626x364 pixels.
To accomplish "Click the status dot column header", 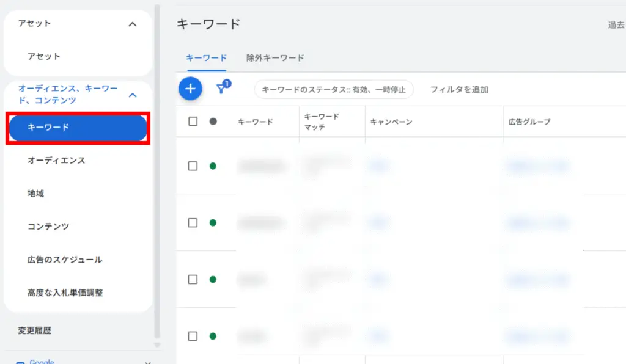I will (x=213, y=122).
